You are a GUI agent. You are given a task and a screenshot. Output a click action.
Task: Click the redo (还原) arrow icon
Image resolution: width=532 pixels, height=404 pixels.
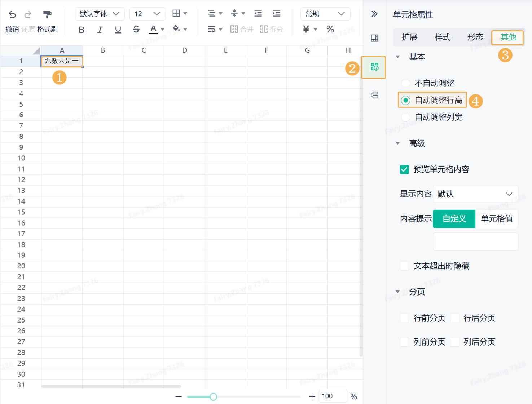[28, 14]
